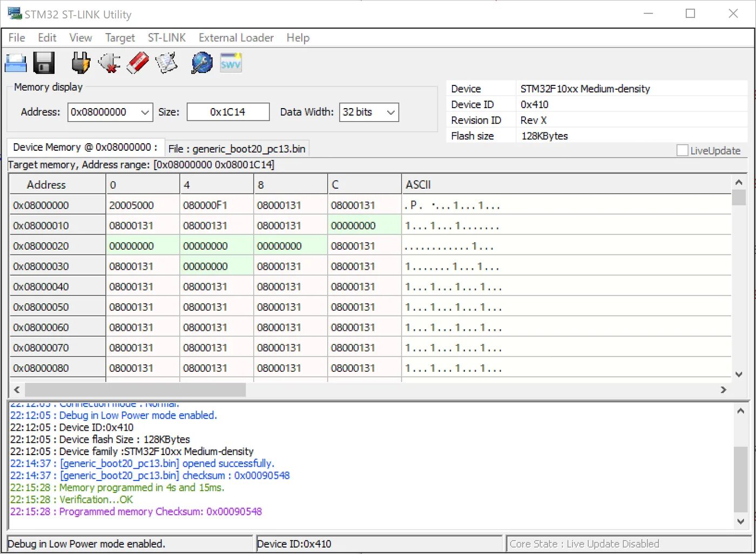Image resolution: width=756 pixels, height=554 pixels.
Task: Select 00000000 cell in row 0x08000010
Action: coord(364,225)
